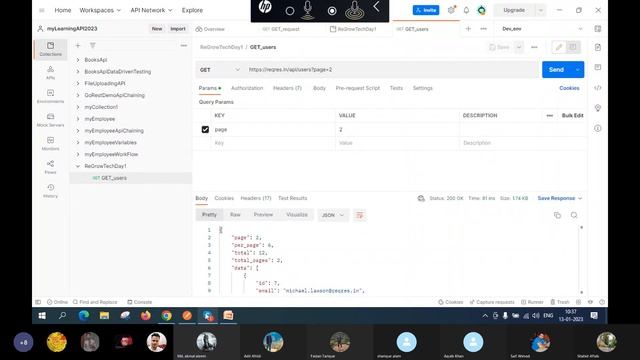Click the Windows Start button
The width and height of the screenshot is (640, 360).
(x=42, y=316)
